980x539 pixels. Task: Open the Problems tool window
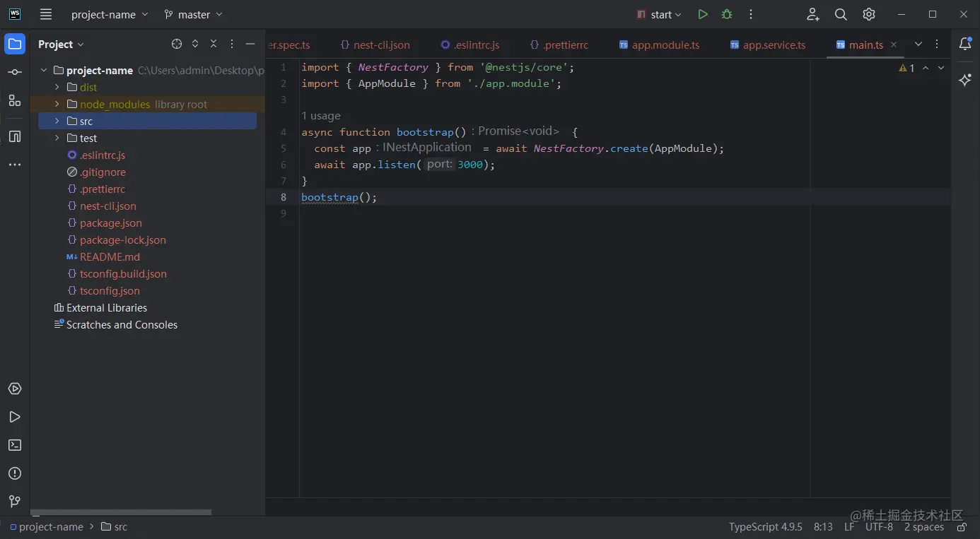15,473
